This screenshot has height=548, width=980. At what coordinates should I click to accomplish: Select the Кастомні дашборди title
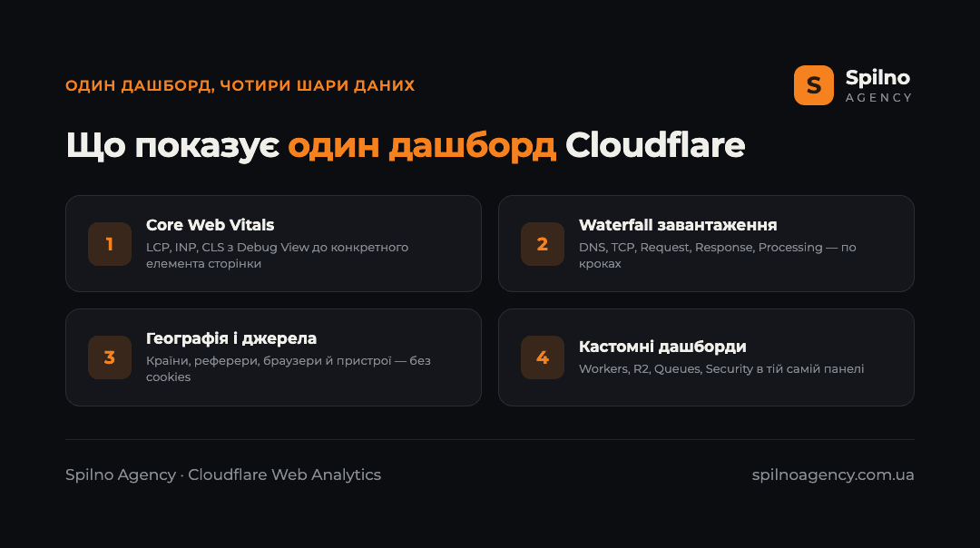(662, 347)
